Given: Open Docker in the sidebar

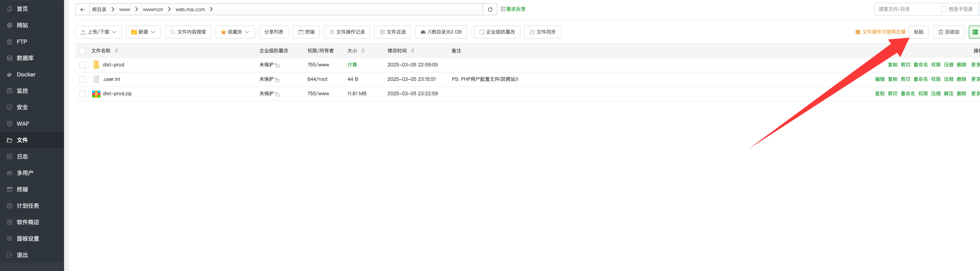Looking at the screenshot, I should coord(26,74).
